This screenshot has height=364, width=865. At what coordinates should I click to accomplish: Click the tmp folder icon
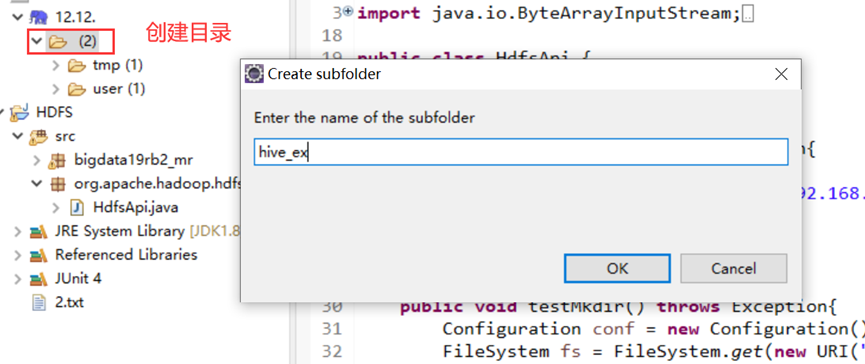coord(77,66)
